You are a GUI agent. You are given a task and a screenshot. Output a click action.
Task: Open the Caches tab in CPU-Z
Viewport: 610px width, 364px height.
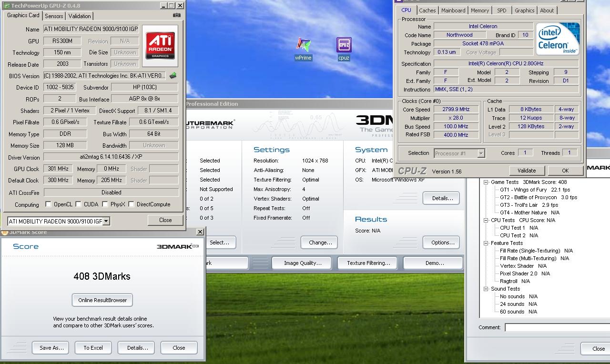pos(427,10)
